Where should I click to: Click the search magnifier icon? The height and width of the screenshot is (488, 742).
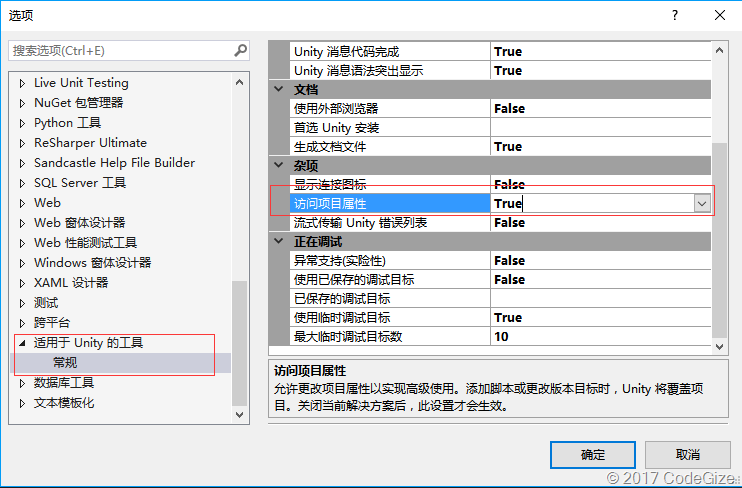[240, 50]
